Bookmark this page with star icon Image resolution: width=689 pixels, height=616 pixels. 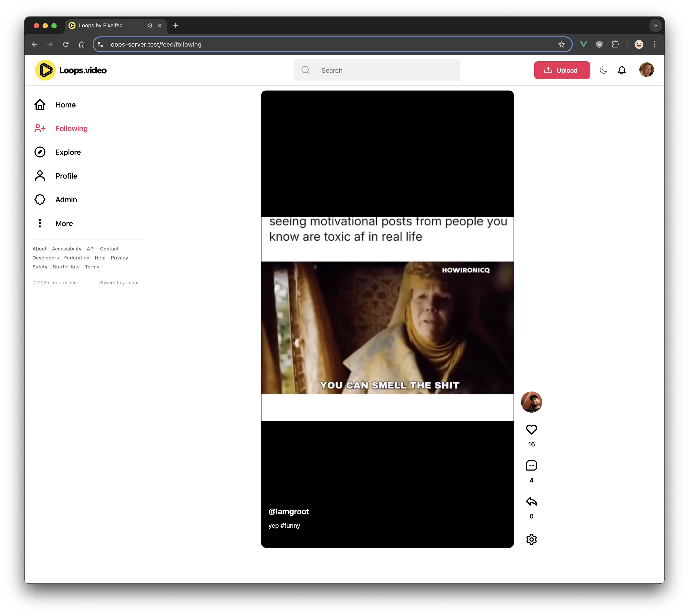coord(561,44)
